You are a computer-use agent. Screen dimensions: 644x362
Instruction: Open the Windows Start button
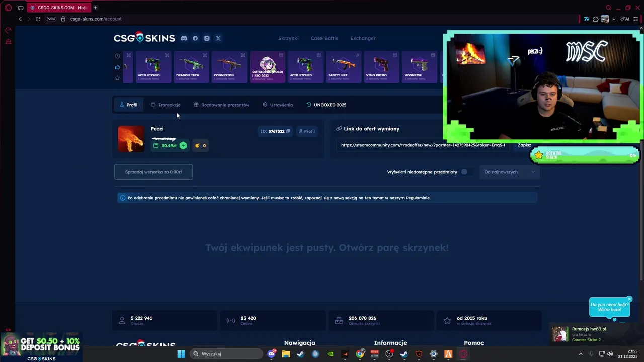click(181, 354)
